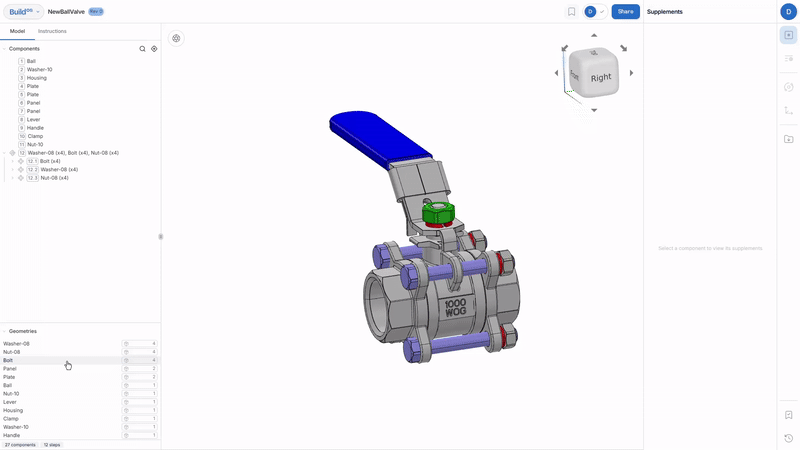Click the download folder icon in right sidebar

789,139
